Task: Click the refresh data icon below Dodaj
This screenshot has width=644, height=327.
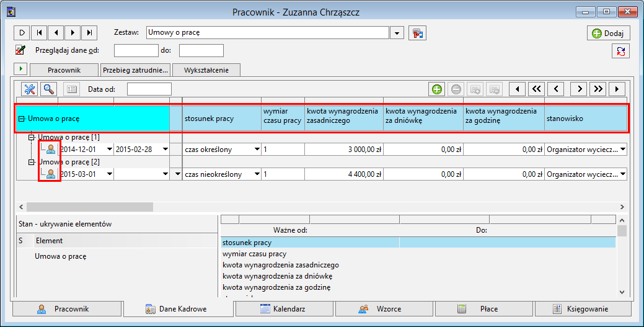Action: coord(620,52)
